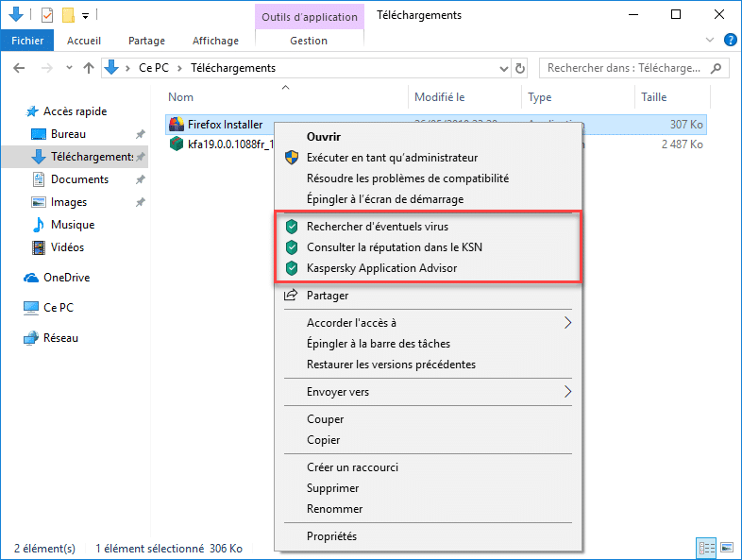Viewport: 742px width, 560px height.
Task: Click the share icon beside Partager
Action: (x=291, y=296)
